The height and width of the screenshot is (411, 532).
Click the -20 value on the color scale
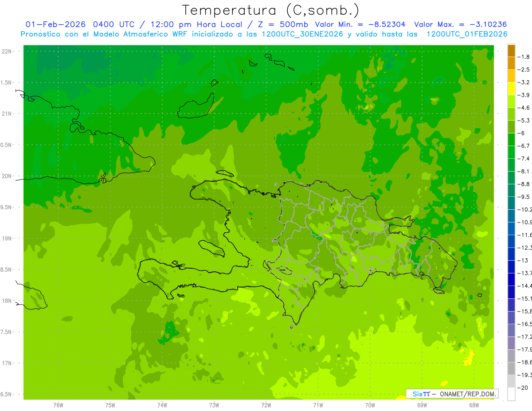[x=524, y=388]
